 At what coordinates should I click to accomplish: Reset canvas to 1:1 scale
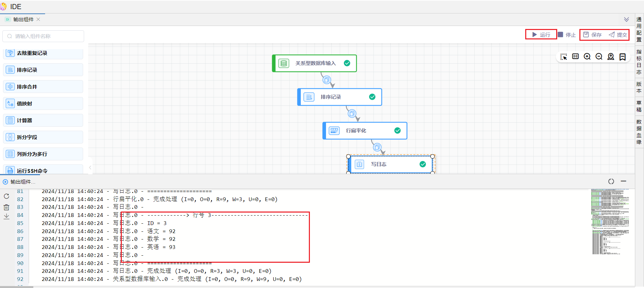[x=575, y=57]
